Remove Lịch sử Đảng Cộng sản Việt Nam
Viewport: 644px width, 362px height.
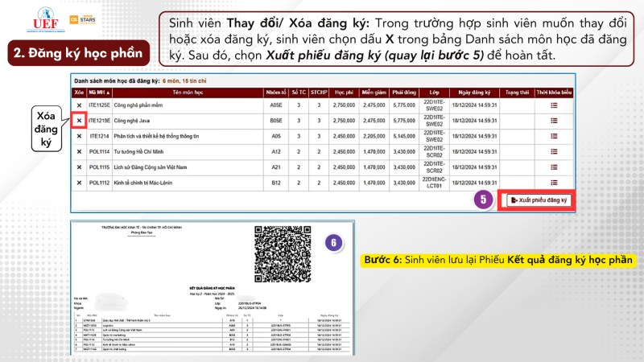click(79, 167)
